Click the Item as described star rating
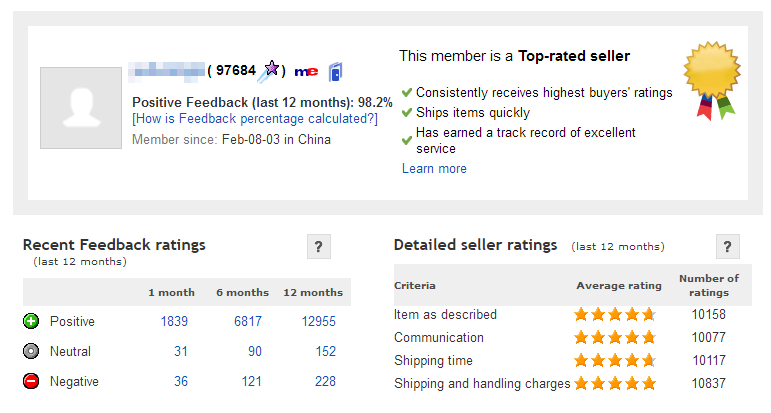Image resolution: width=771 pixels, height=413 pixels. click(615, 314)
